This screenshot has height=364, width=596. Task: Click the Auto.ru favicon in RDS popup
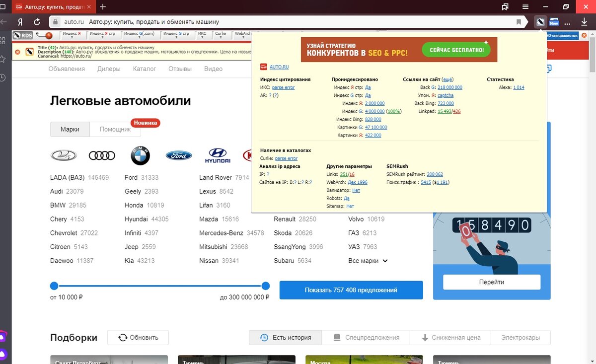pos(264,67)
